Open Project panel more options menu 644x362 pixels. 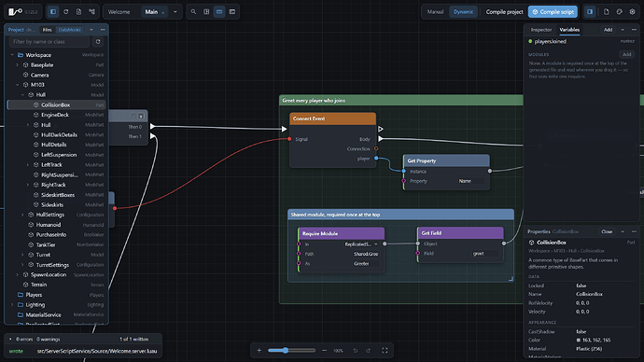pyautogui.click(x=103, y=30)
